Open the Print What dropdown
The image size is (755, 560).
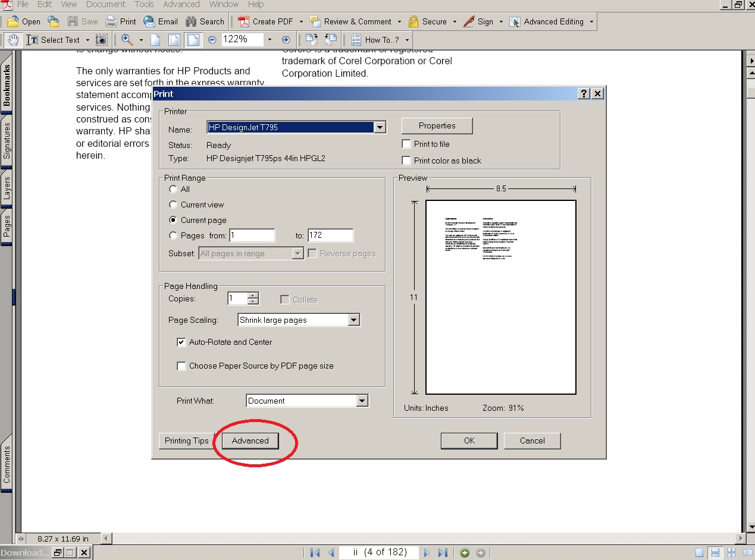click(362, 401)
